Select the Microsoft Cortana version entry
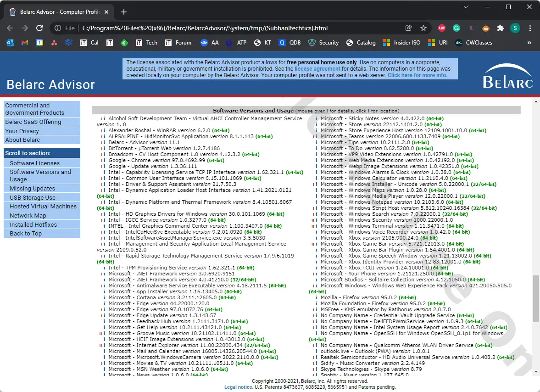The width and height of the screenshot is (540, 392). pyautogui.click(x=172, y=297)
